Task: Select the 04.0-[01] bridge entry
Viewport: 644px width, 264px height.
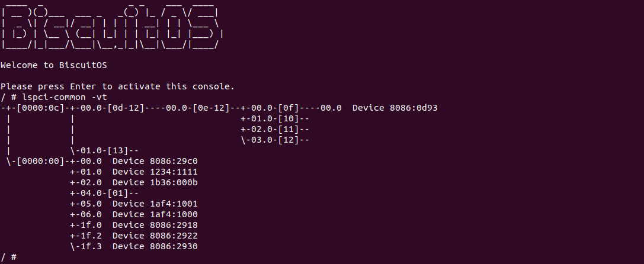Action: [x=107, y=192]
